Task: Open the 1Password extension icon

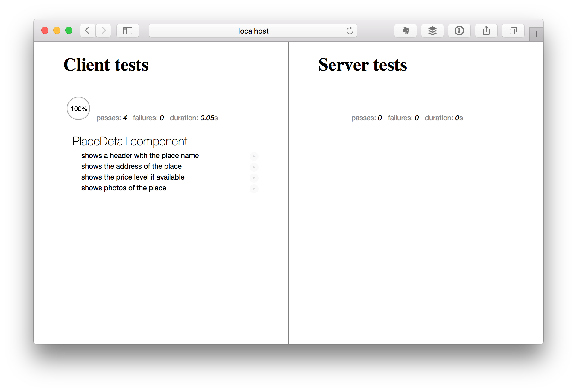Action: 459,31
